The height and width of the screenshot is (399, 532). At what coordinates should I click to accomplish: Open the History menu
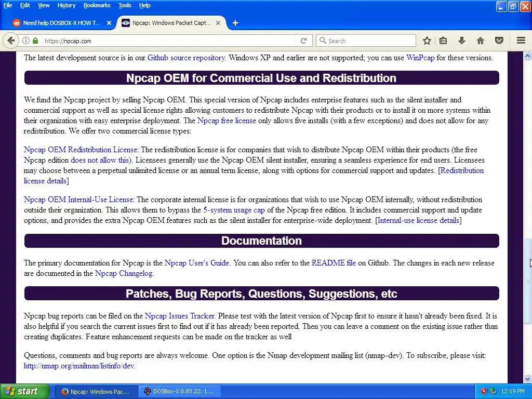click(66, 5)
